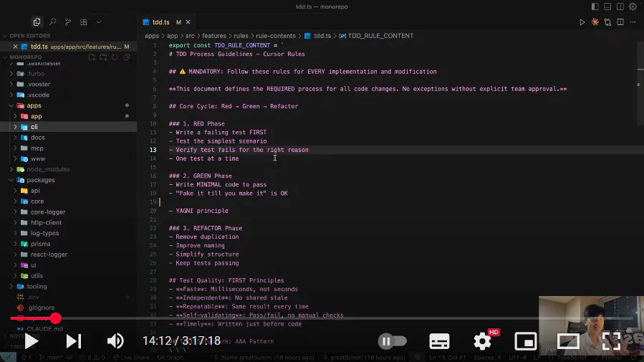This screenshot has height=362, width=644.
Task: Create new file in MONOREPO explorer
Action: pos(92,57)
